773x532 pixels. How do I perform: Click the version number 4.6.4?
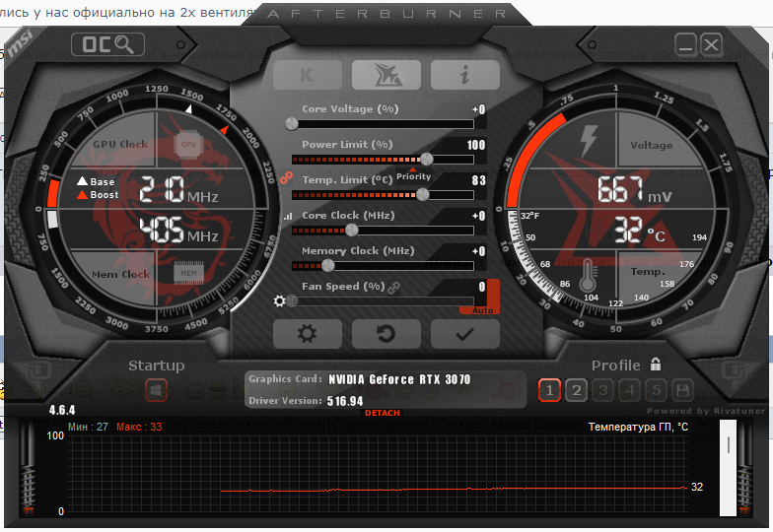[x=62, y=410]
